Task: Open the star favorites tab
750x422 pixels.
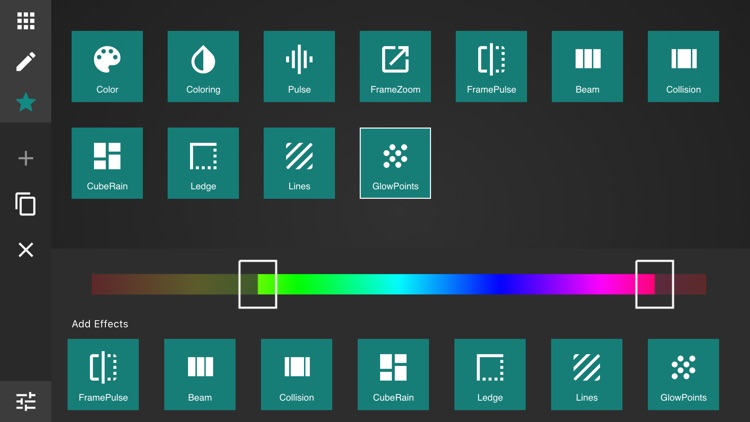Action: pos(26,102)
